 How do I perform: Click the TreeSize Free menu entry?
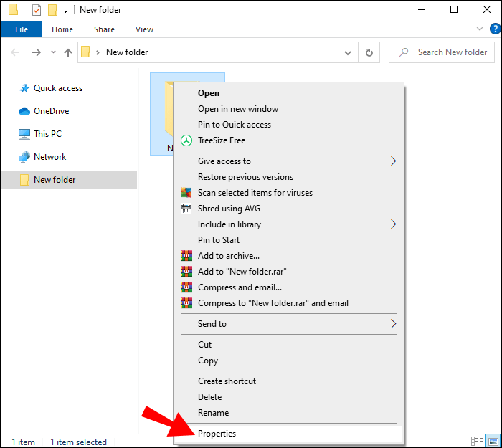pyautogui.click(x=288, y=140)
